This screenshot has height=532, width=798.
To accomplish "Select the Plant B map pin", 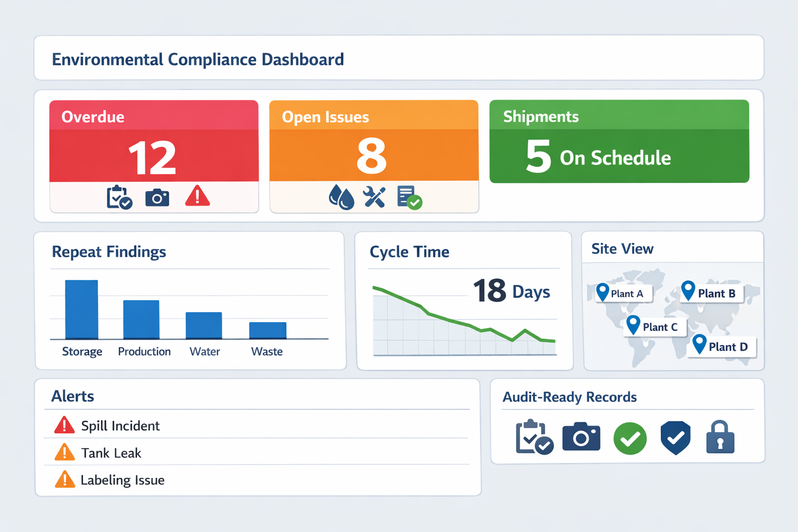I will pyautogui.click(x=688, y=290).
